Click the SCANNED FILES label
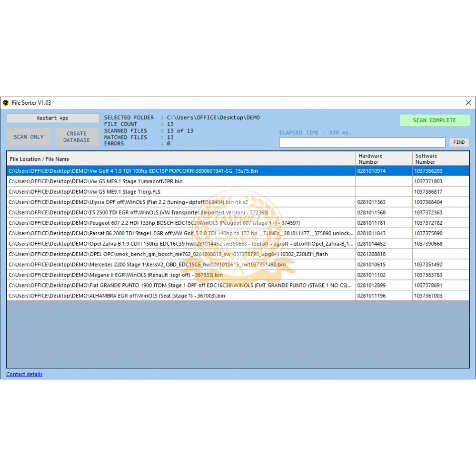Screen dimensions: 476x476 tap(125, 131)
